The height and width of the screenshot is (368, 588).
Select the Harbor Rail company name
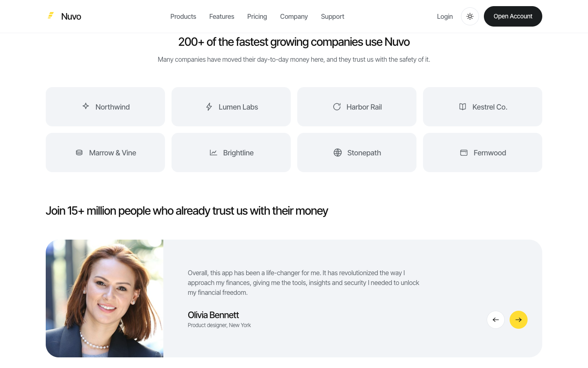point(364,107)
